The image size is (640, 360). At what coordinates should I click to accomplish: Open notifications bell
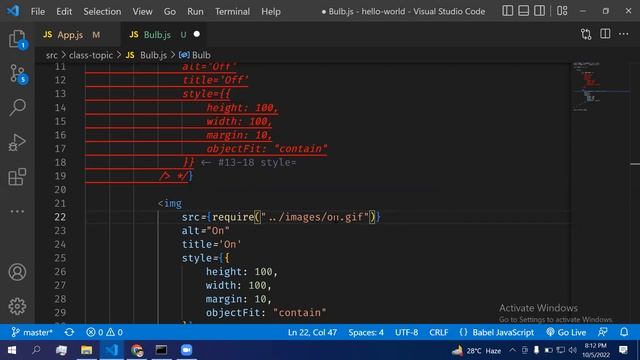tap(624, 332)
